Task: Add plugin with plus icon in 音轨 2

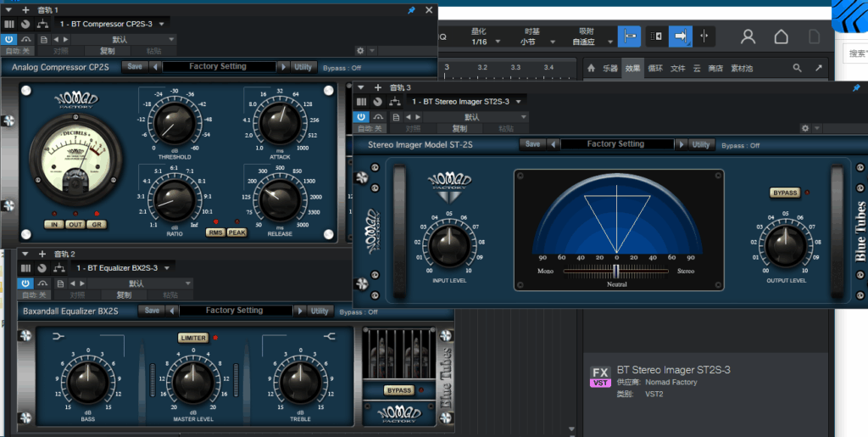Action: [x=42, y=254]
